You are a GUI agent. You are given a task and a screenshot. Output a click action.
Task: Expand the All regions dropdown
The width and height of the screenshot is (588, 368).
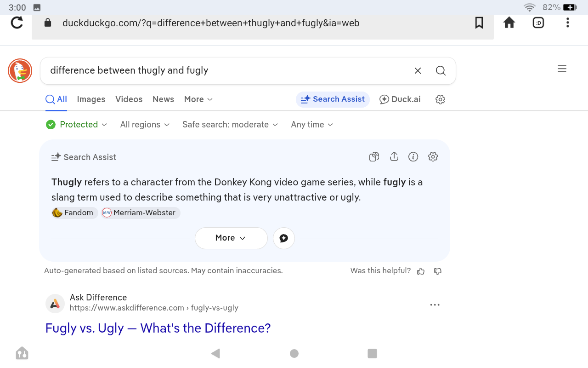[145, 125]
